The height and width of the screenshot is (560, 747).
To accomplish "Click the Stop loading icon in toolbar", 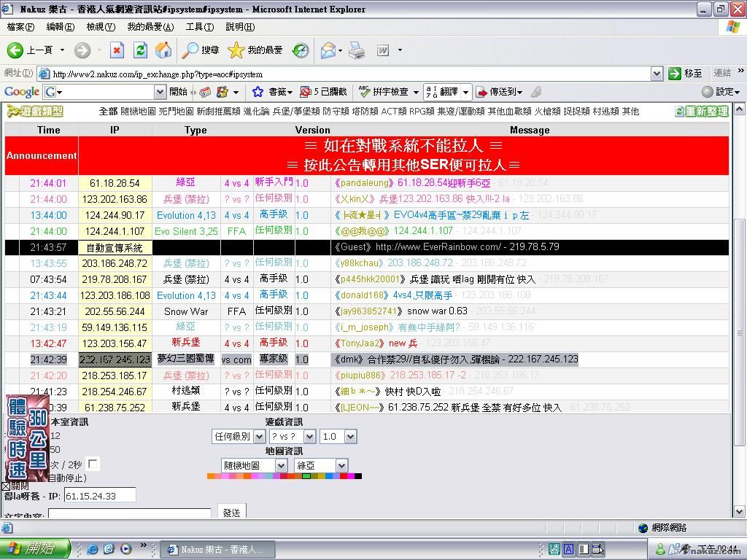I will (x=117, y=50).
